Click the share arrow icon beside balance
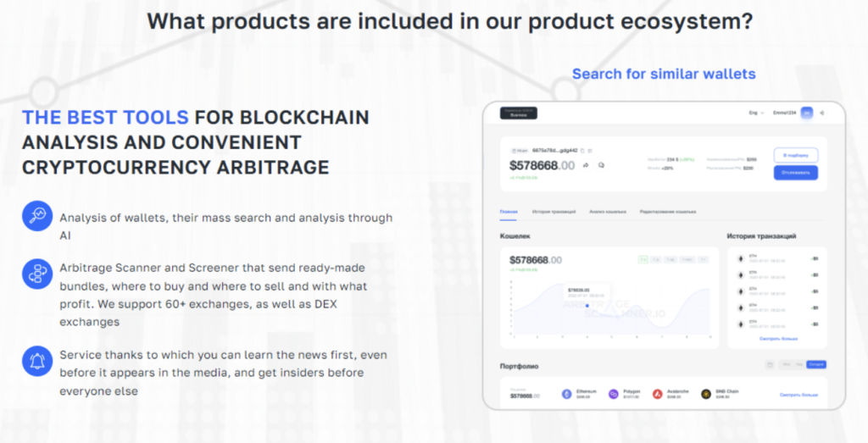Image resolution: width=868 pixels, height=443 pixels. click(586, 165)
